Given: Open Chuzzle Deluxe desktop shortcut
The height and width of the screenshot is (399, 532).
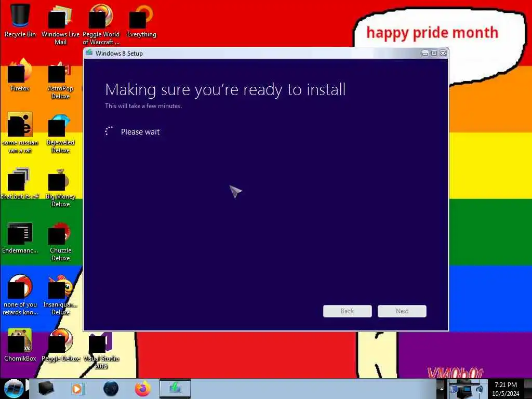Looking at the screenshot, I should pos(60,241).
